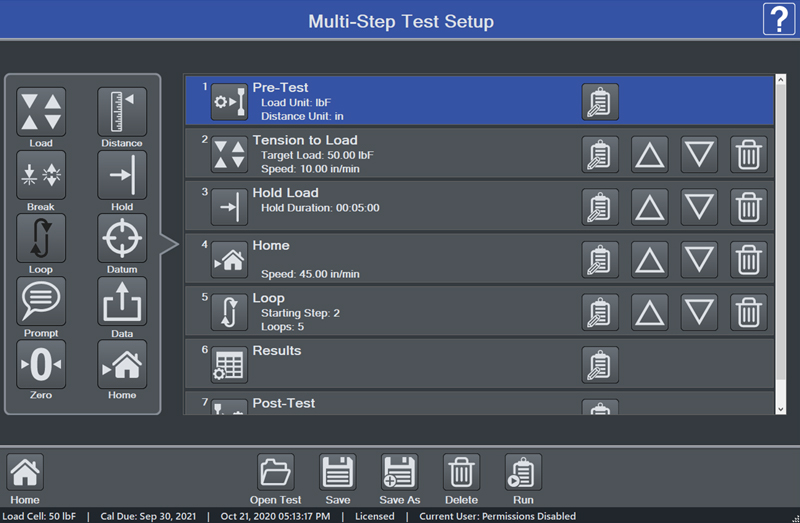Image resolution: width=800 pixels, height=523 pixels.
Task: Edit the Pre-Test step settings
Action: [600, 102]
